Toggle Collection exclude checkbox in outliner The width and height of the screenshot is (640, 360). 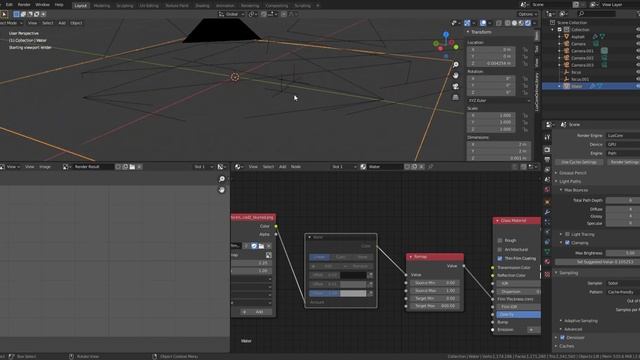point(560,29)
